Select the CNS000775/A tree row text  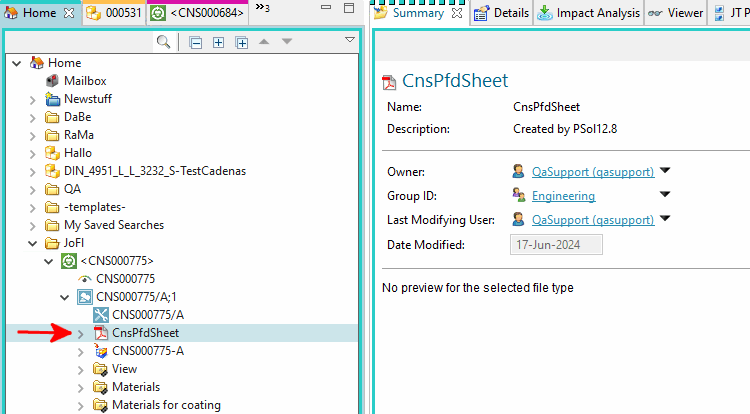[x=148, y=315]
